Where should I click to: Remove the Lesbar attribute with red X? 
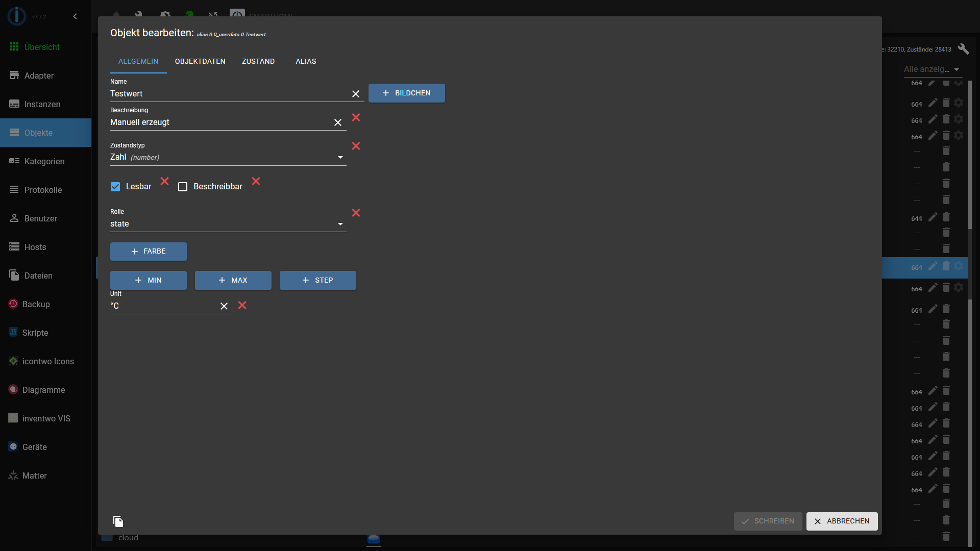click(x=165, y=181)
